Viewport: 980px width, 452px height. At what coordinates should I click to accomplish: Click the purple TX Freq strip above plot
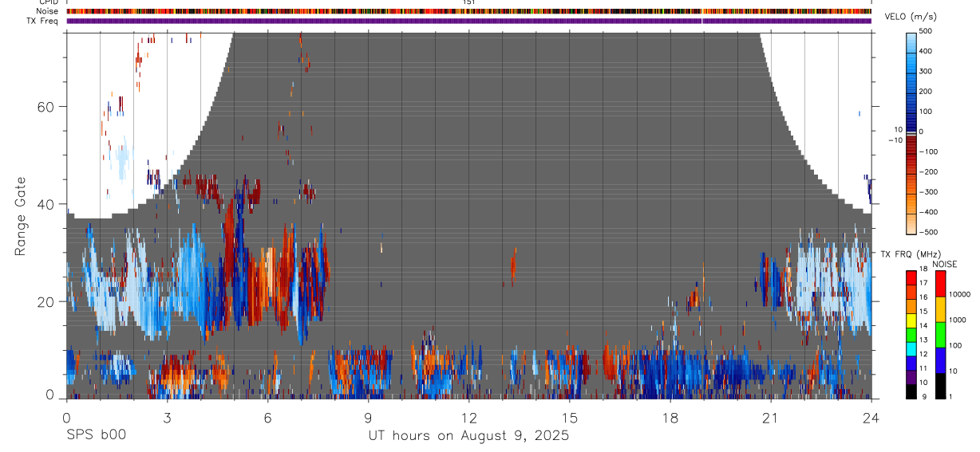click(469, 21)
